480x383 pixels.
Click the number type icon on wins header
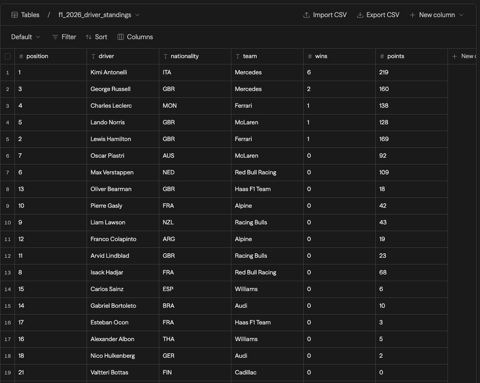point(310,56)
